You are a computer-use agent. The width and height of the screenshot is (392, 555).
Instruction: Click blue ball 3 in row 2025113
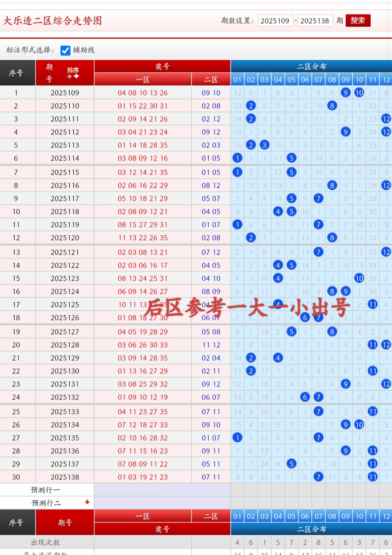265,145
